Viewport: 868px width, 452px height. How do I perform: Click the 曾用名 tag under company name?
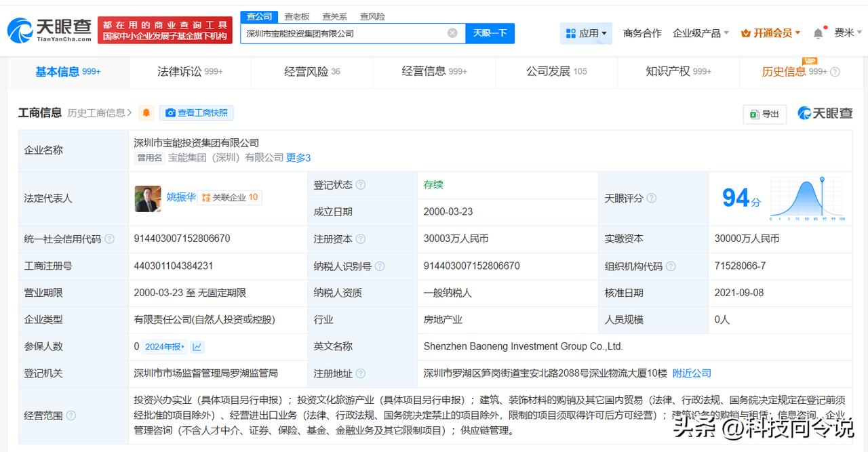[150, 158]
